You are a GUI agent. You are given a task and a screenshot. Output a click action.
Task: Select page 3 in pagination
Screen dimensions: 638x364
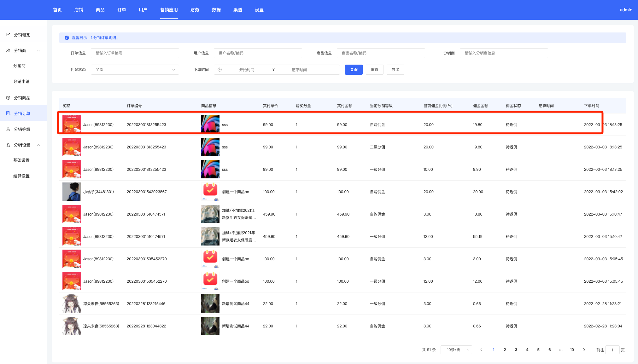516,350
